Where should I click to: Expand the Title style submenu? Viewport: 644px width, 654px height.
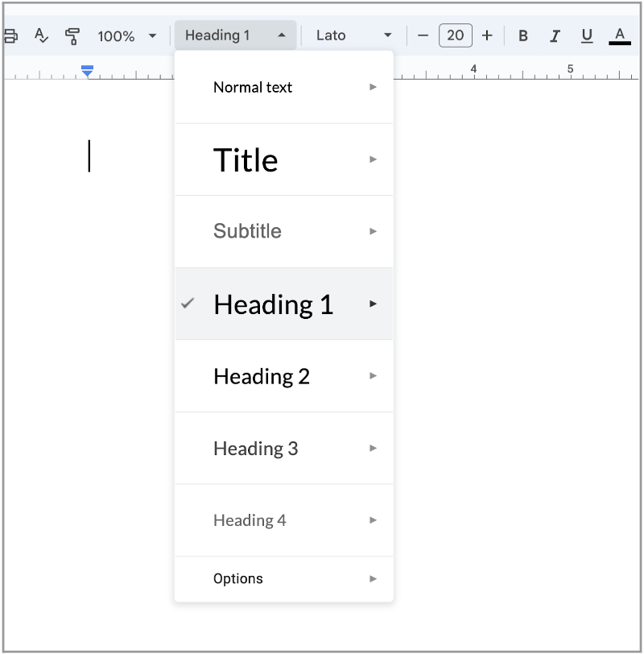(x=372, y=159)
